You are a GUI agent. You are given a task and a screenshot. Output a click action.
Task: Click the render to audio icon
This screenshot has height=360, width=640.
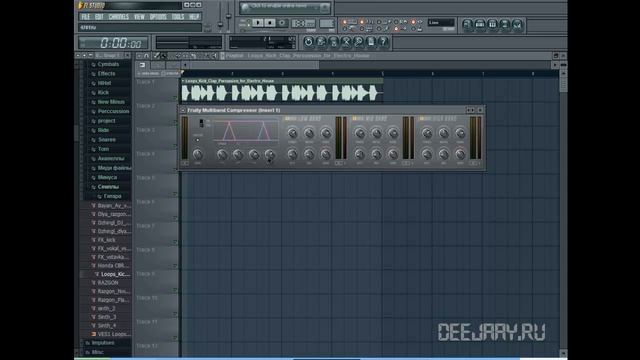[x=333, y=41]
